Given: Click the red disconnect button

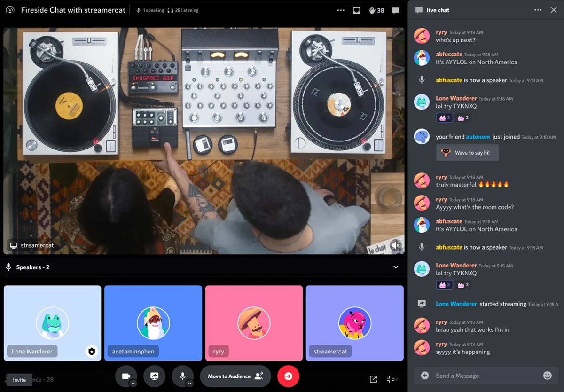Looking at the screenshot, I should click(288, 376).
